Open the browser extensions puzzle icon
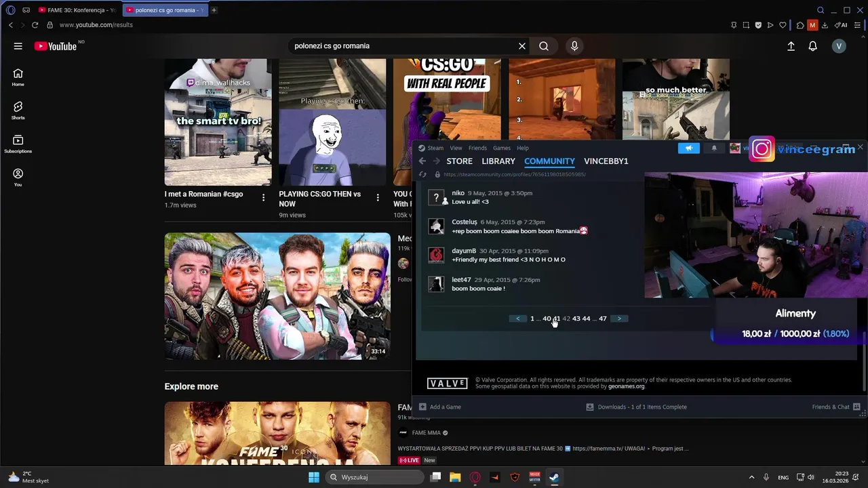 [800, 25]
